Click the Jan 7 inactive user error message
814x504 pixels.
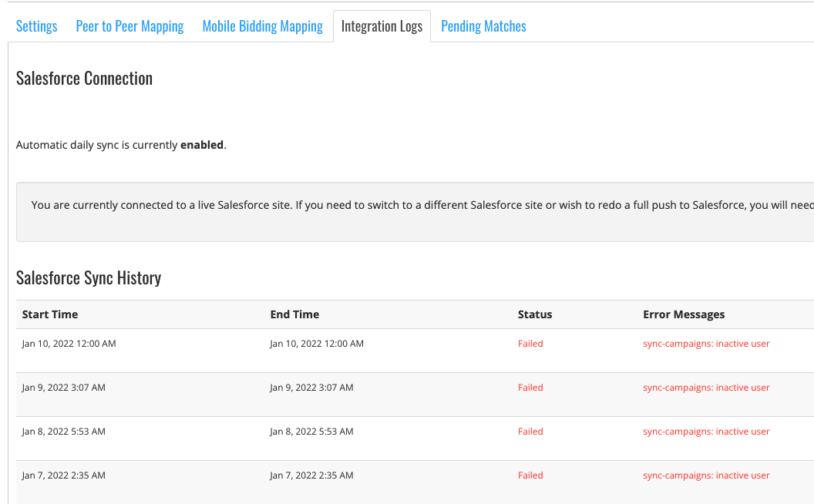(x=706, y=475)
